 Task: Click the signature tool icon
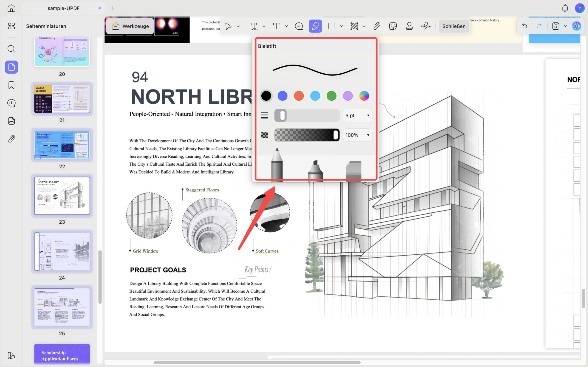click(x=426, y=26)
